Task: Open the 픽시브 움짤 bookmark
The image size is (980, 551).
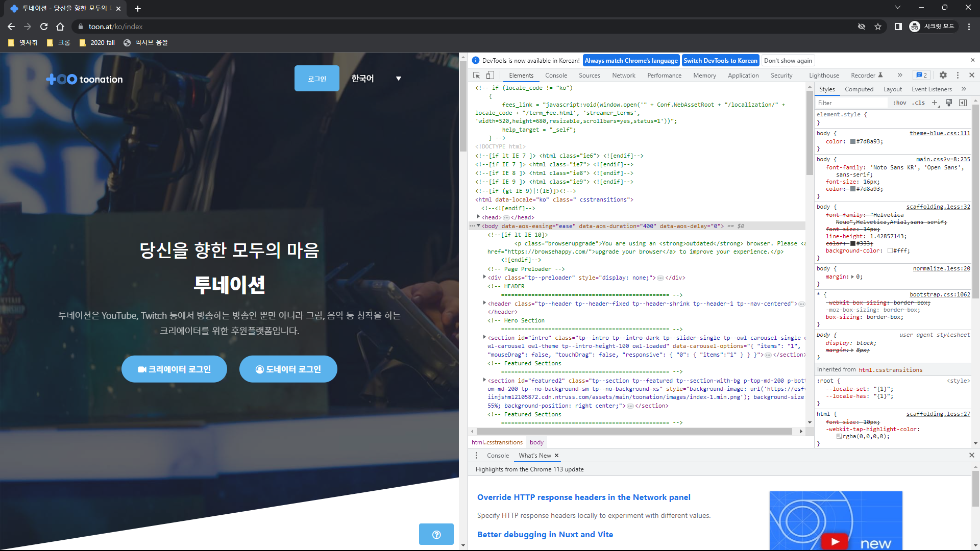Action: click(x=145, y=43)
